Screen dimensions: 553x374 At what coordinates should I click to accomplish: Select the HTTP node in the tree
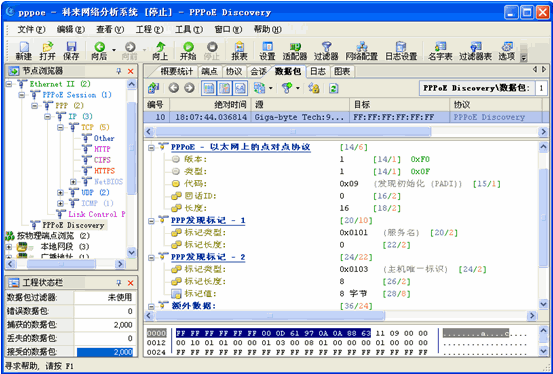click(102, 149)
